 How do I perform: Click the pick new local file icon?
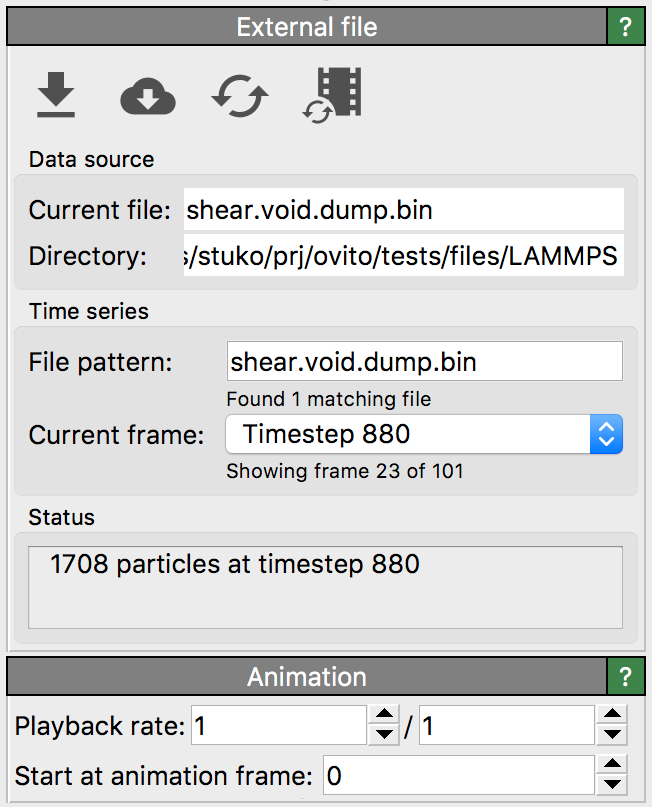[56, 96]
